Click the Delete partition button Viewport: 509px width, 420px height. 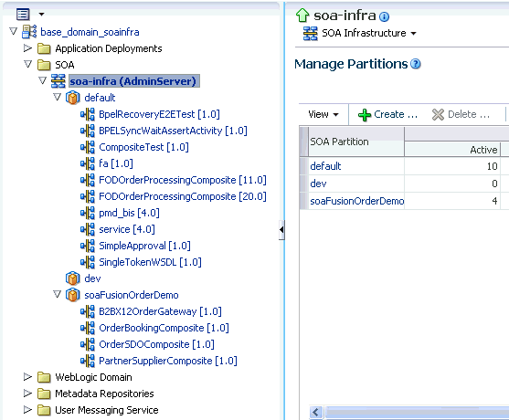pos(461,114)
